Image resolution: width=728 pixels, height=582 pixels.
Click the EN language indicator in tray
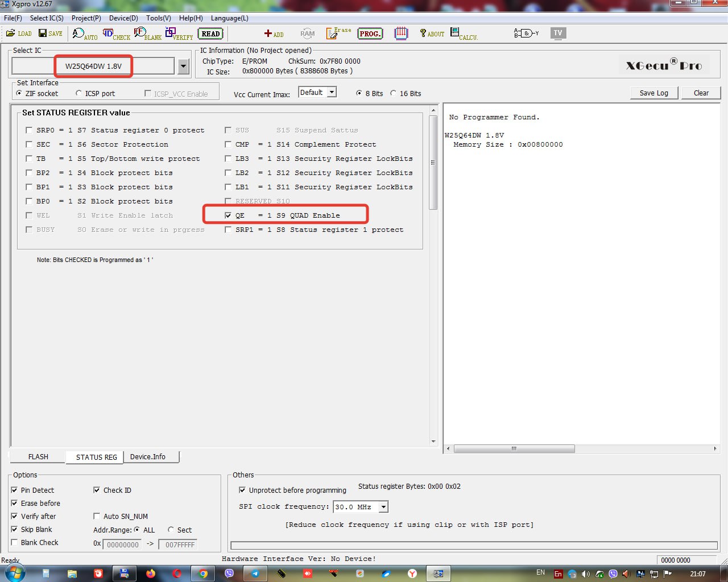pos(540,572)
